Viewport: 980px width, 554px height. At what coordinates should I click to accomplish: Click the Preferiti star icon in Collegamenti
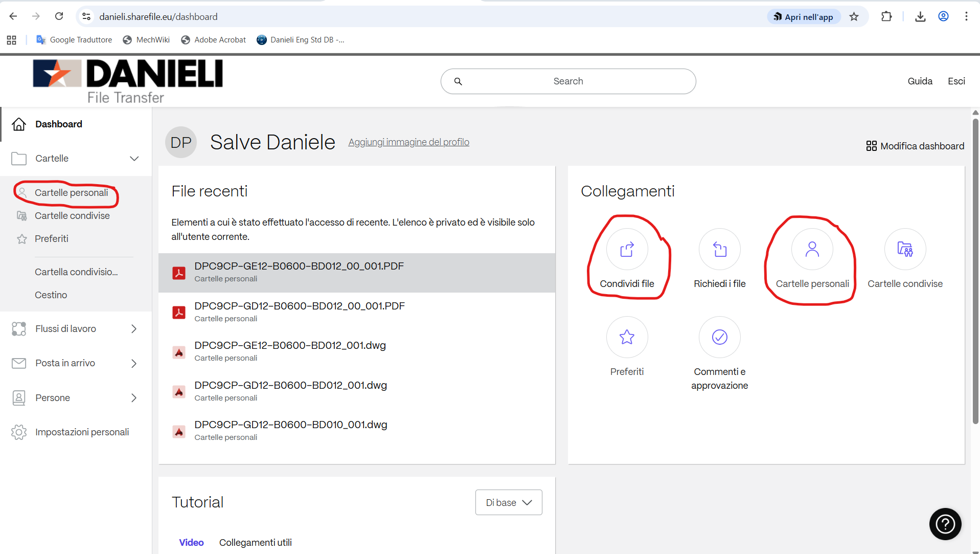tap(627, 337)
